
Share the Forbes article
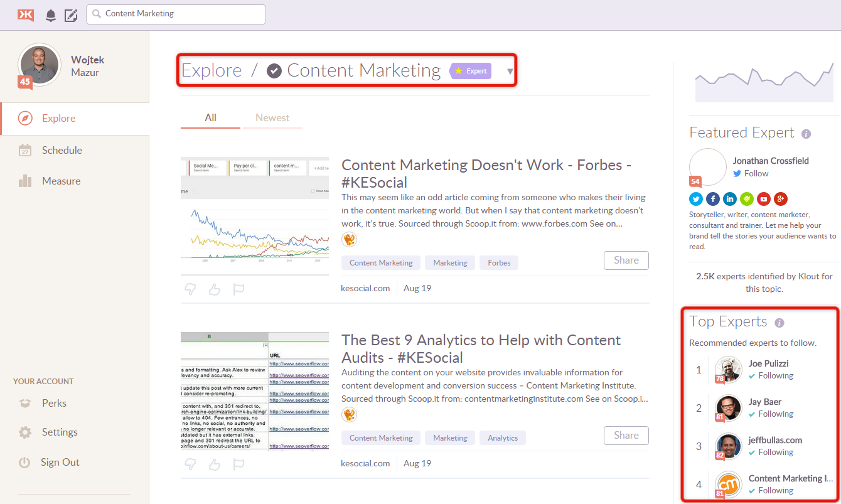click(626, 260)
